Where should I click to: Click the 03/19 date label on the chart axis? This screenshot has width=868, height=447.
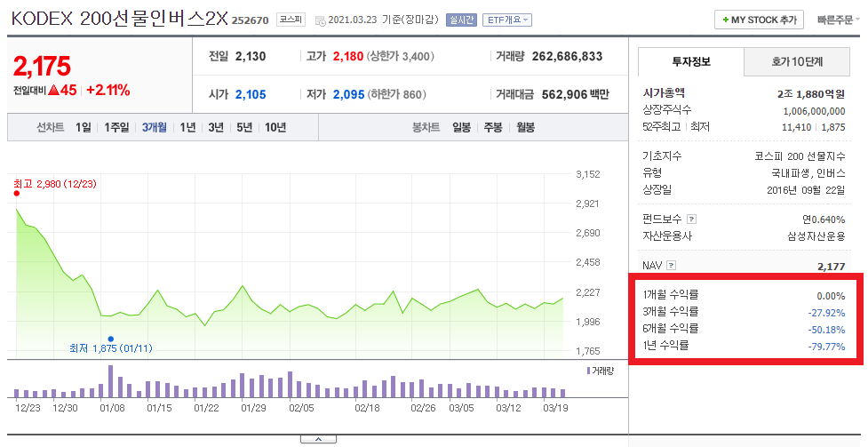(555, 408)
